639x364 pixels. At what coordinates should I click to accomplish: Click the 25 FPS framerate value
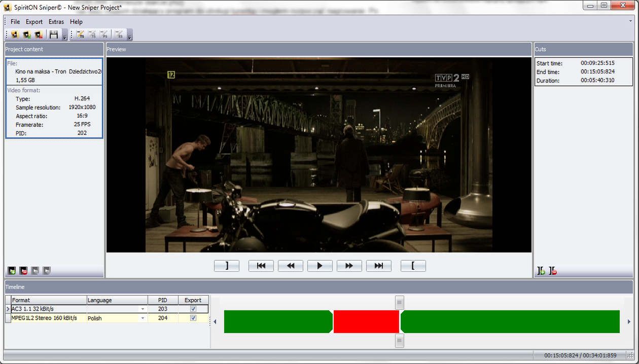pos(82,125)
